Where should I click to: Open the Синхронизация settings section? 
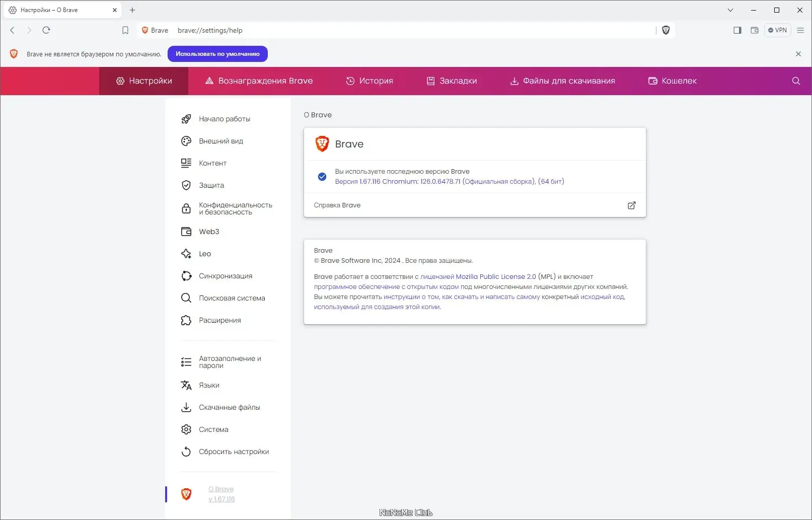226,276
